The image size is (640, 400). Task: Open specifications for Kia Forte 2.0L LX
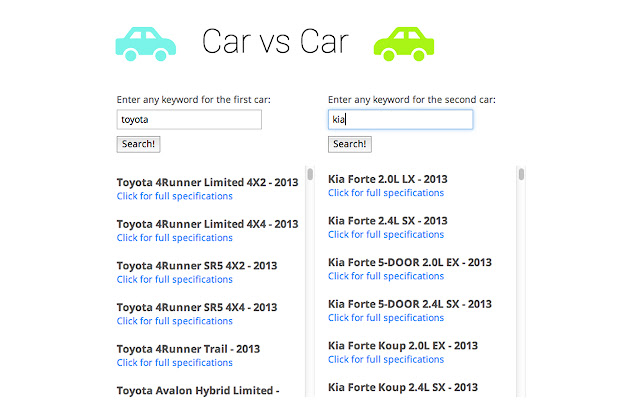pyautogui.click(x=386, y=193)
